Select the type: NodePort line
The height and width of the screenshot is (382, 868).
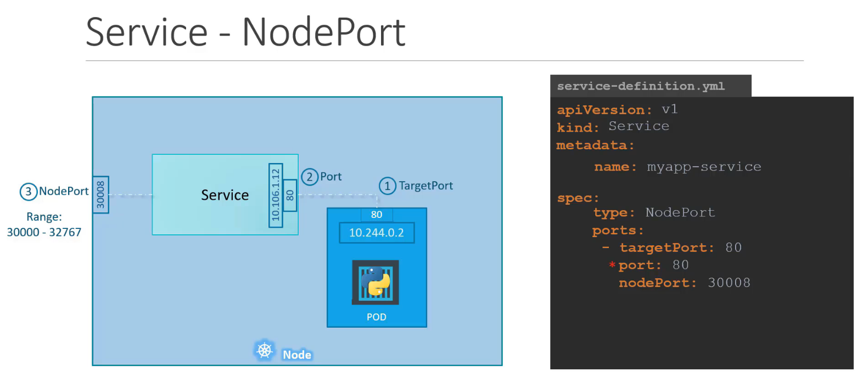click(x=654, y=213)
